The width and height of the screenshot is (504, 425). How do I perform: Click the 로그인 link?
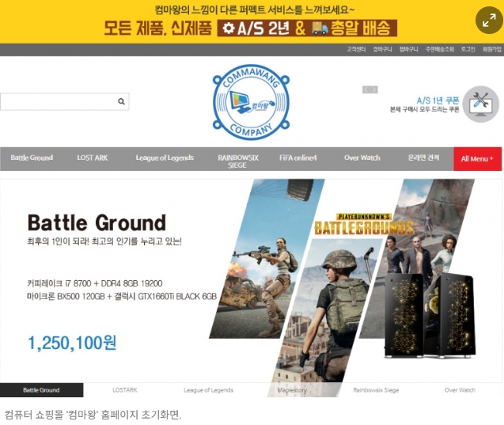coord(468,50)
